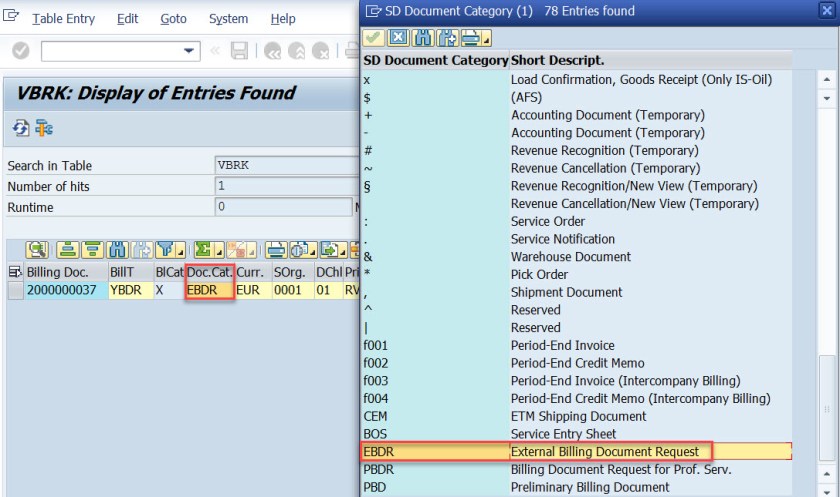Click the Billing Doc. column header

pos(66,272)
